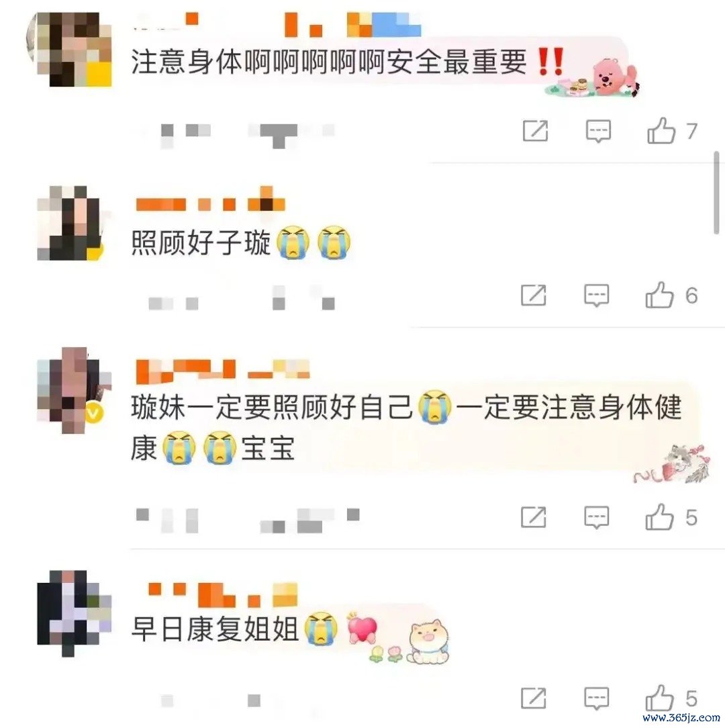The width and height of the screenshot is (725, 728).
Task: Share the comment with 7 likes
Action: click(x=535, y=130)
